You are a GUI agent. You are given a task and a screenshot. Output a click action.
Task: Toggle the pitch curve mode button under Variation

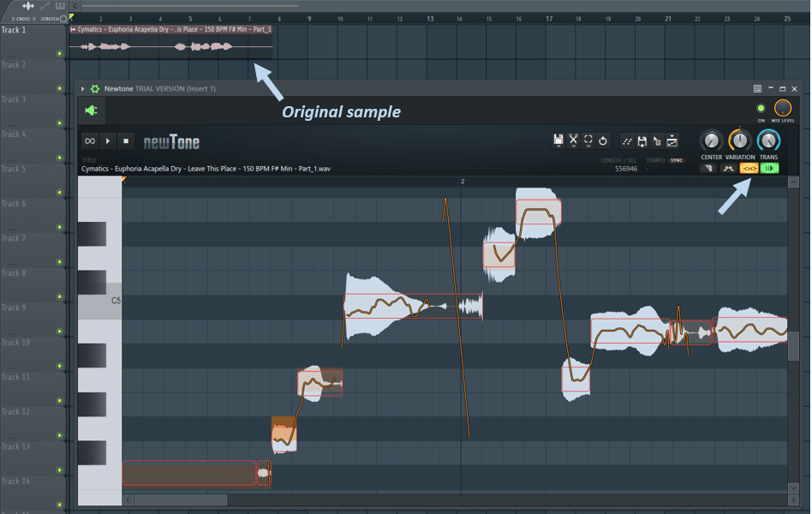(x=729, y=169)
